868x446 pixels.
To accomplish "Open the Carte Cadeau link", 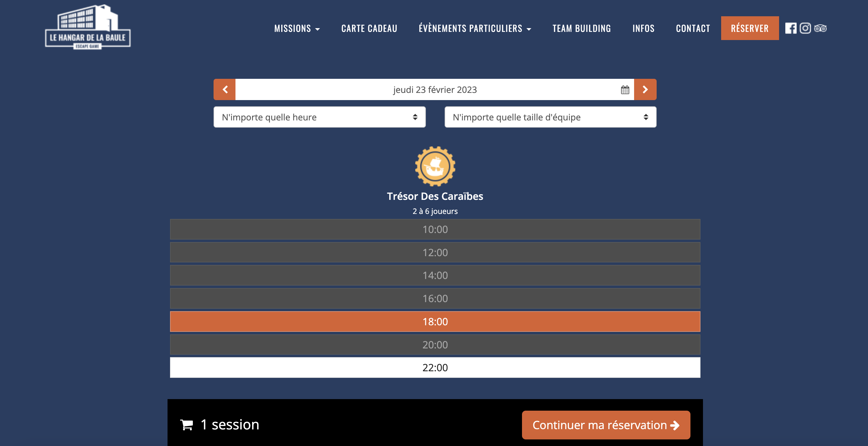I will [369, 28].
